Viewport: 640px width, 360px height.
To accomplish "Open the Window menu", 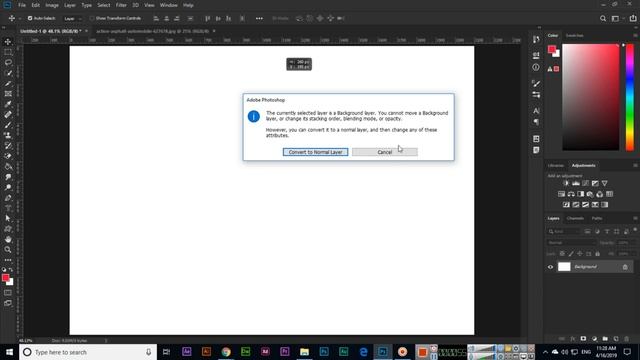I will (169, 5).
